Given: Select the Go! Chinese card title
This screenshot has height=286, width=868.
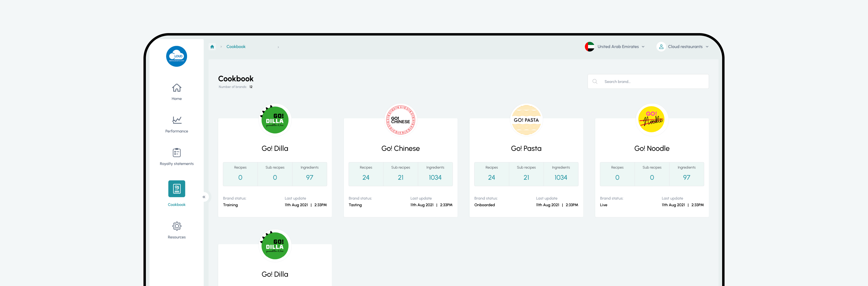Looking at the screenshot, I should tap(401, 148).
